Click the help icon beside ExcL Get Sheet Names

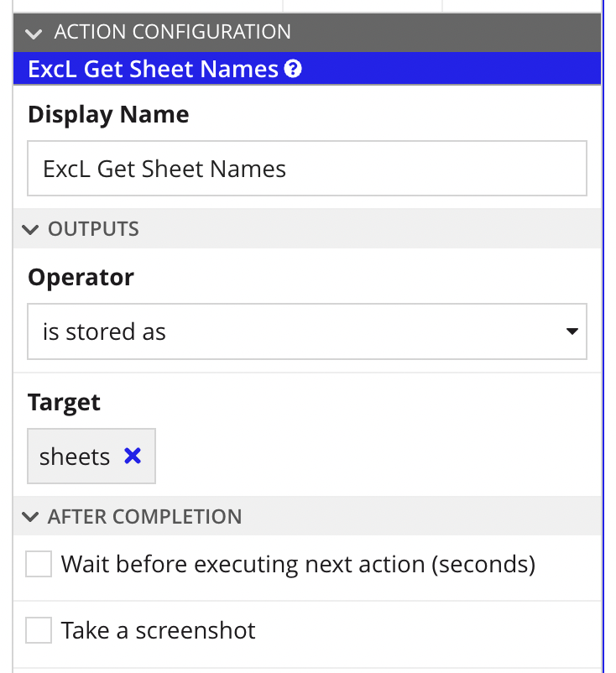point(293,69)
